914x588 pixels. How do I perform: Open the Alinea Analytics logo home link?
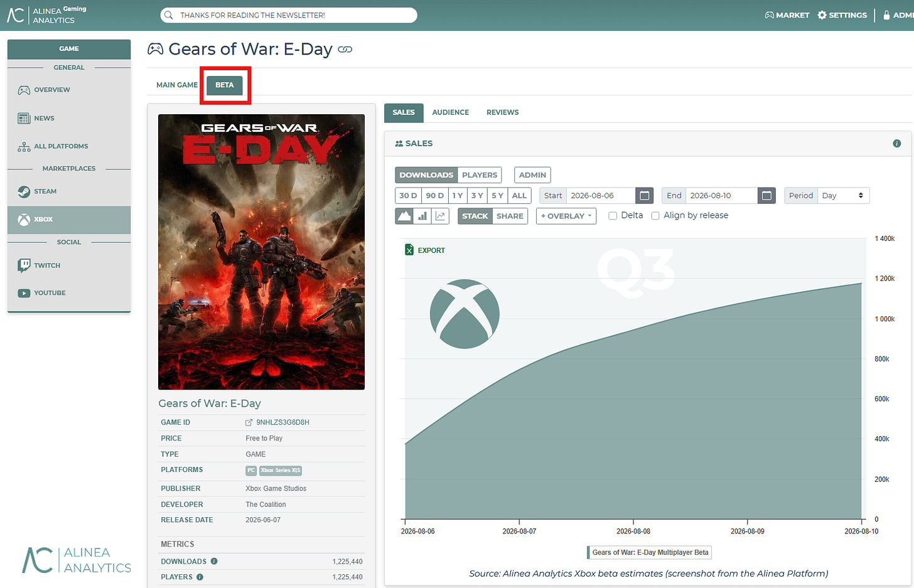[47, 15]
